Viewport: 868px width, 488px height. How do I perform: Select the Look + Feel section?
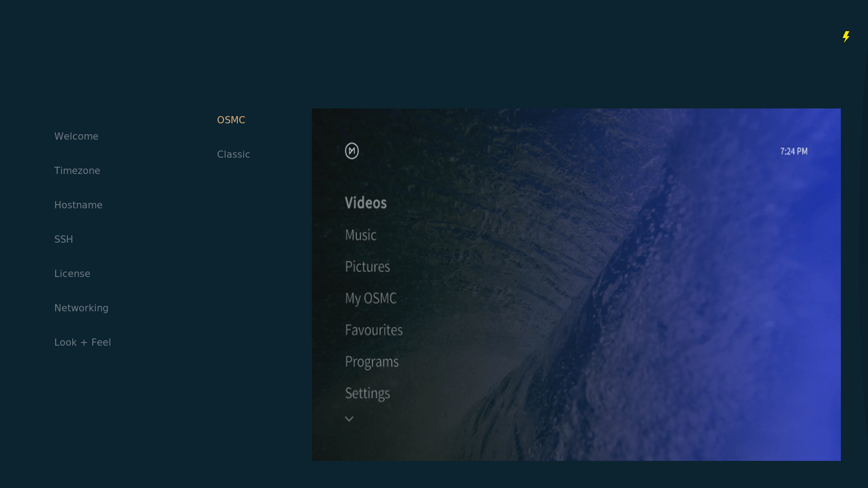[x=83, y=343]
